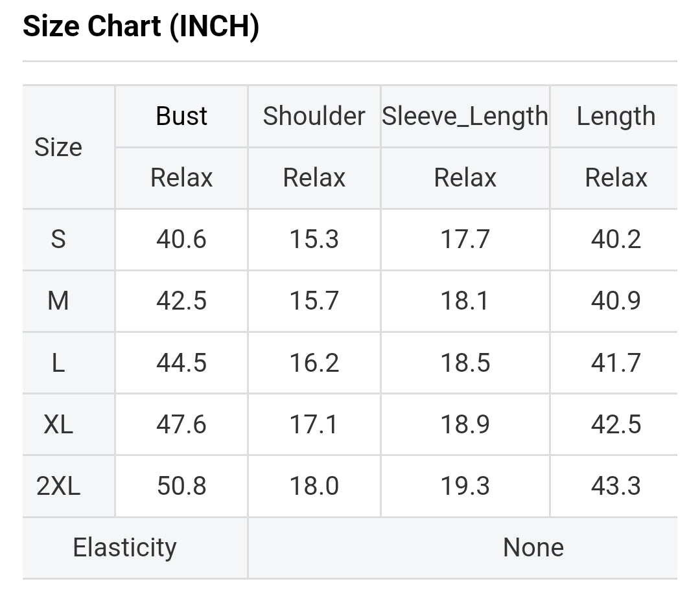
Task: Click the Length column header
Action: coord(616,117)
